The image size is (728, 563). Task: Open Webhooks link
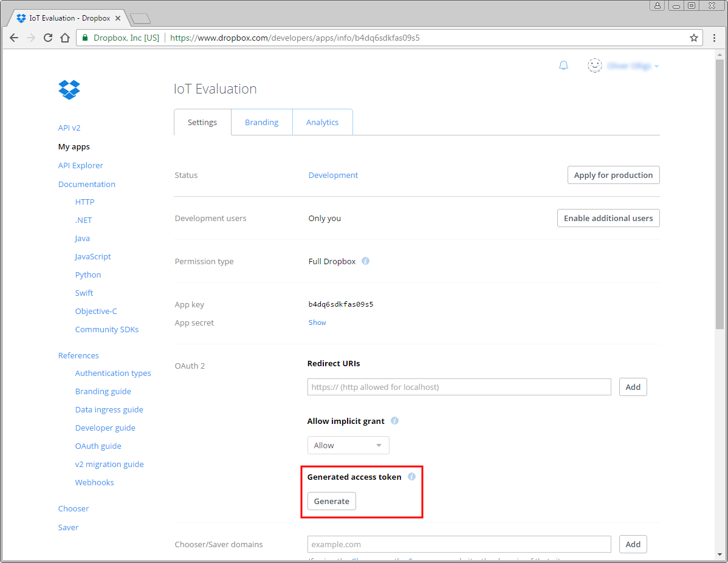click(x=94, y=482)
